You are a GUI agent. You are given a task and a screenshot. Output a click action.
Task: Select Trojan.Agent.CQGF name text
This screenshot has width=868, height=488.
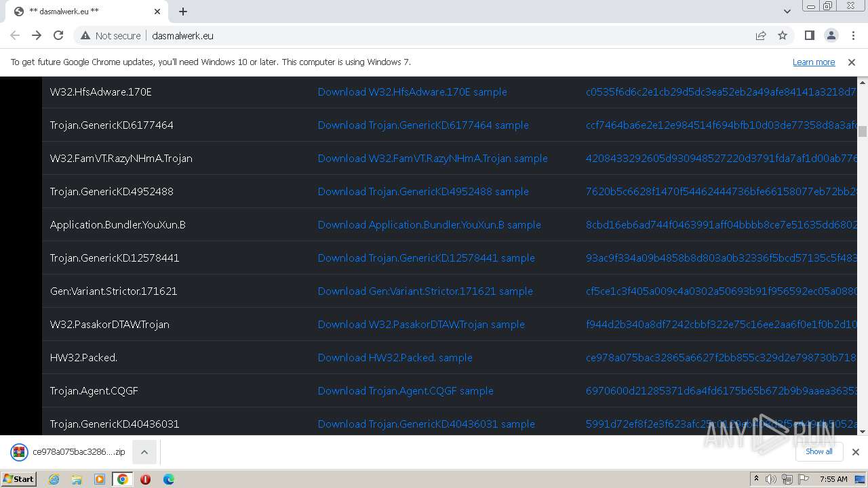(x=94, y=390)
